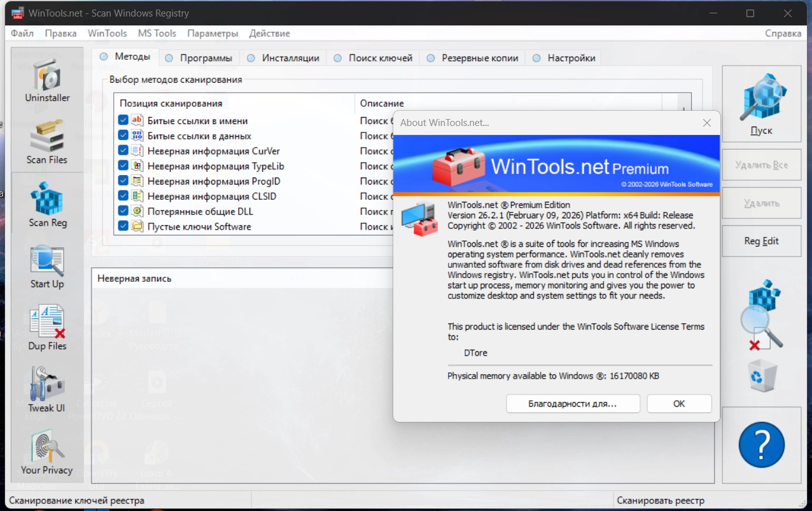Toggle Неверная информация CurVer checkbox
812x511 pixels.
(123, 151)
